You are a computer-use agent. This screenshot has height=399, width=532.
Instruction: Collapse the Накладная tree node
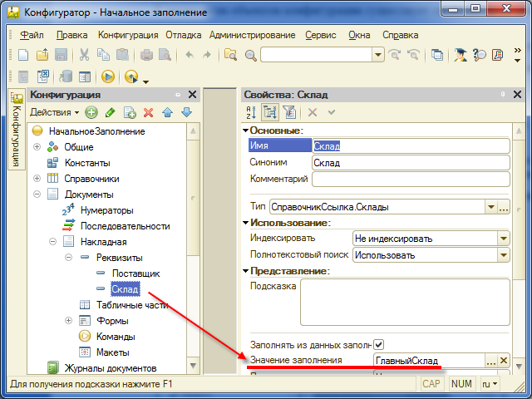click(52, 242)
